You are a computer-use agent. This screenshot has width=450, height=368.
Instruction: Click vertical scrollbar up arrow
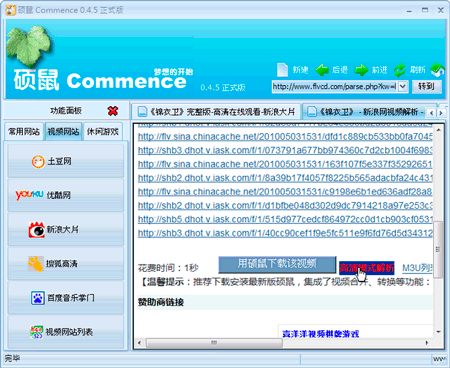pos(438,130)
